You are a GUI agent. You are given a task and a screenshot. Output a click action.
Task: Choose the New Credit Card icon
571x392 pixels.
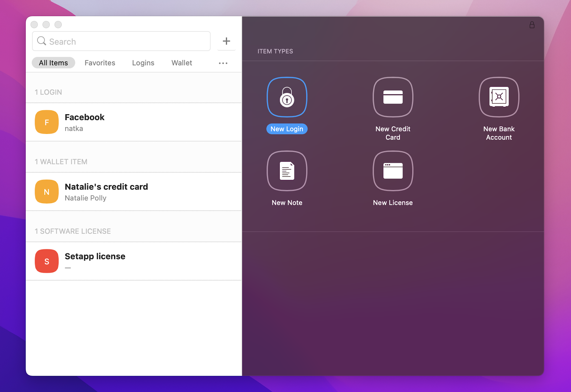[x=393, y=97]
